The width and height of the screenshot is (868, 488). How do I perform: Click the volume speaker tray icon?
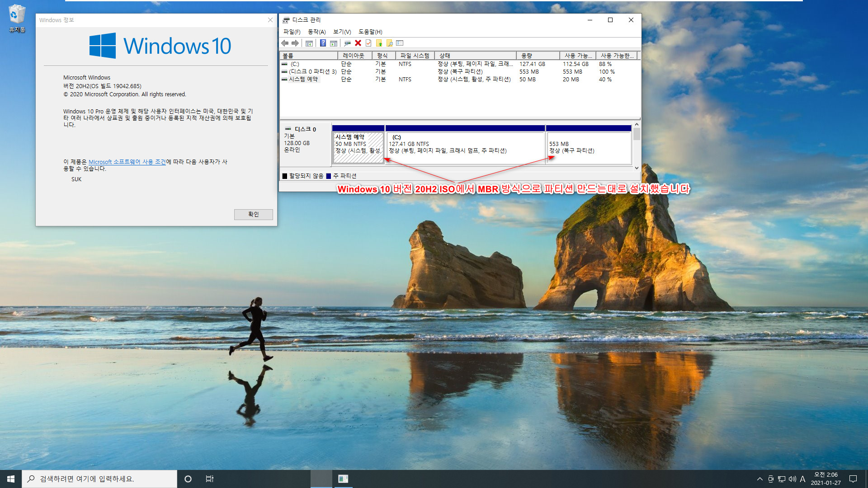click(x=792, y=479)
